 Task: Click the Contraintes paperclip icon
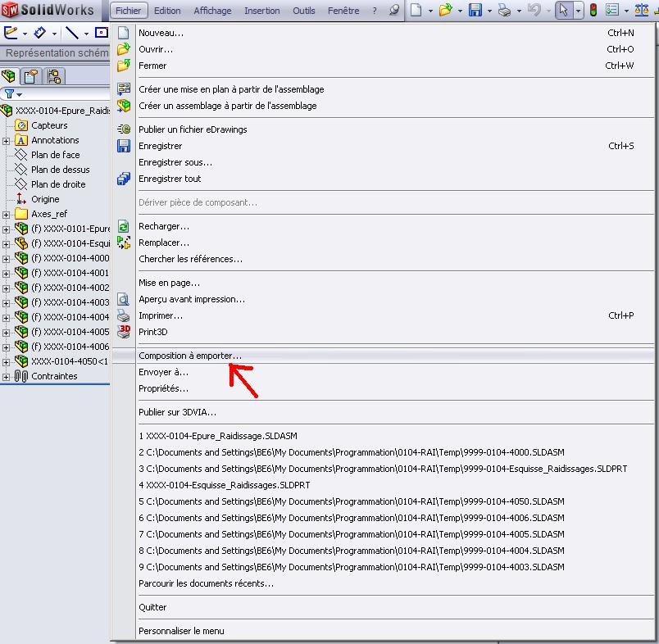pyautogui.click(x=21, y=376)
